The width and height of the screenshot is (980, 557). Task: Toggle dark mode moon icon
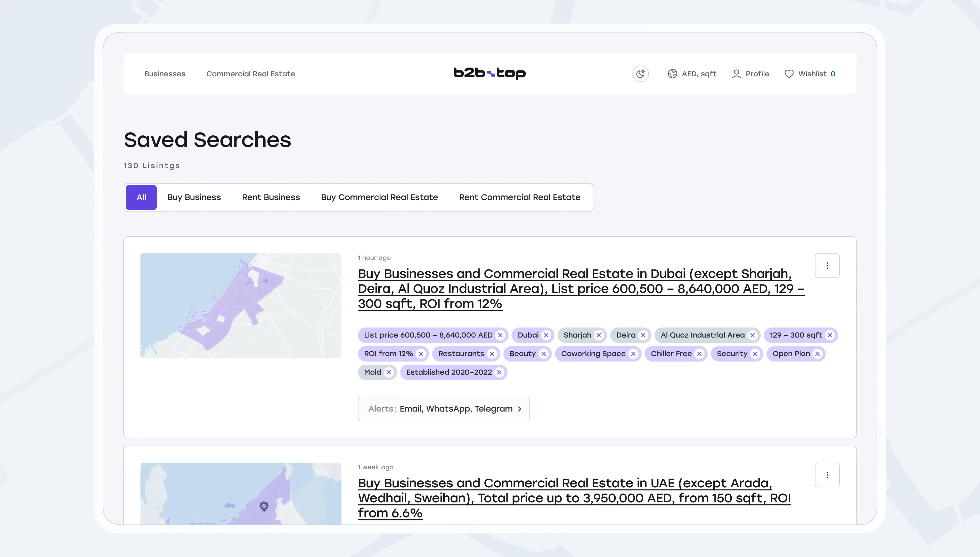coord(640,74)
